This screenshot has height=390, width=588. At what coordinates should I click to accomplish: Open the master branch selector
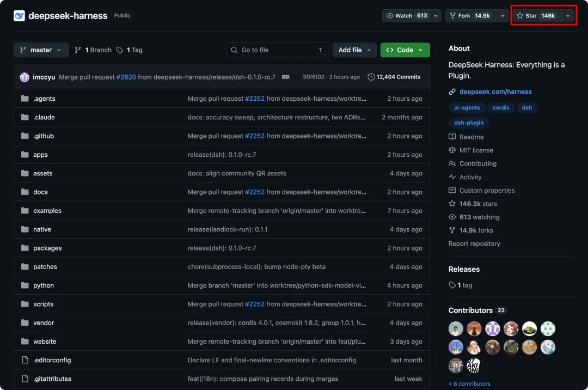tap(41, 50)
